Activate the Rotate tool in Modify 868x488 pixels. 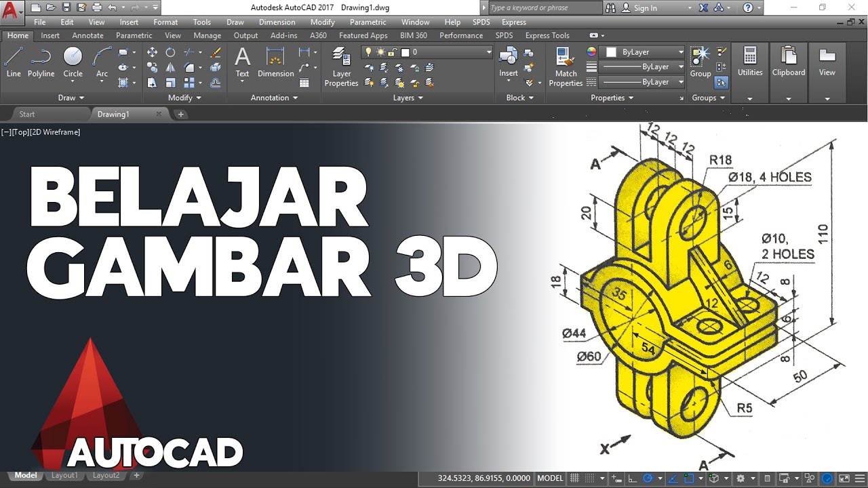tap(170, 52)
